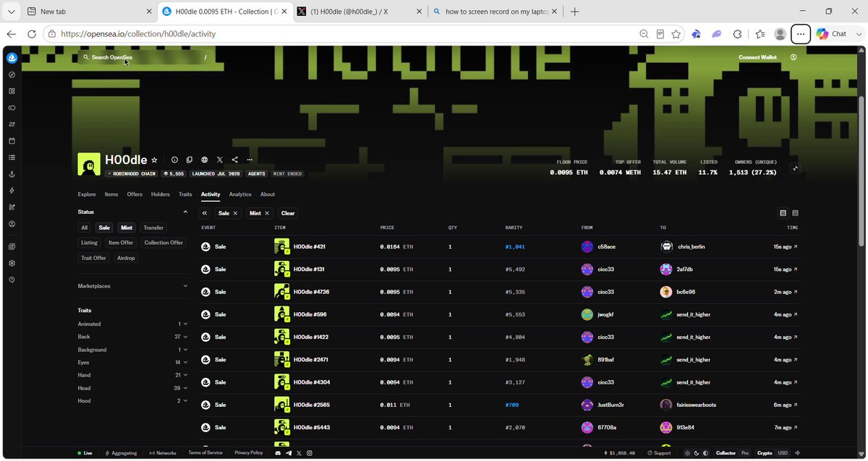Open the OpenSea home logo in sidebar
The height and width of the screenshot is (461, 868).
(12, 58)
